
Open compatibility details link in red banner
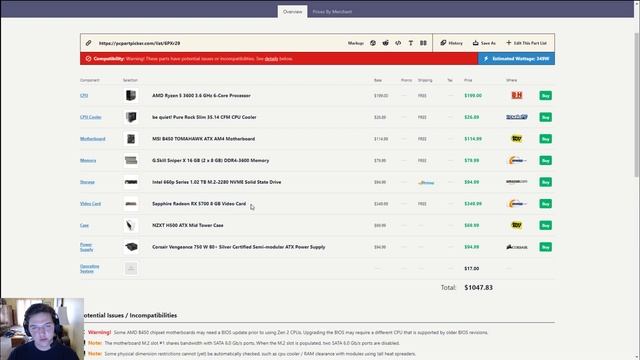pyautogui.click(x=271, y=59)
